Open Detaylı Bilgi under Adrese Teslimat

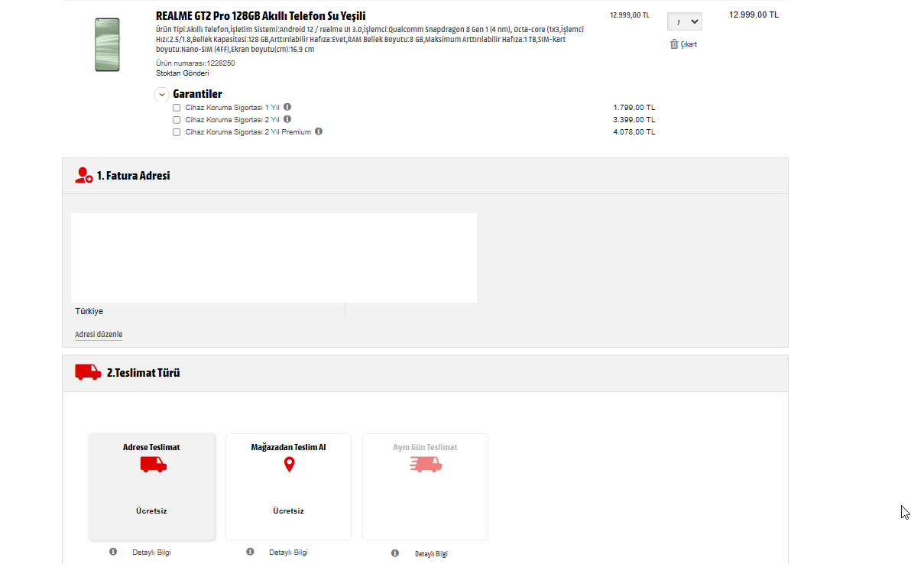coord(151,553)
